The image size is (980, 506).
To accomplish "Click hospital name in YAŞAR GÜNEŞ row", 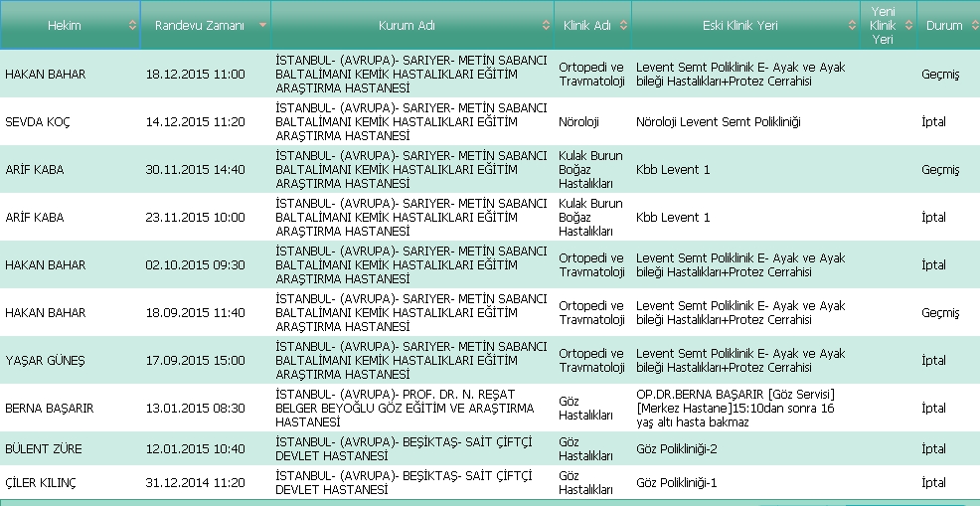I will (411, 360).
